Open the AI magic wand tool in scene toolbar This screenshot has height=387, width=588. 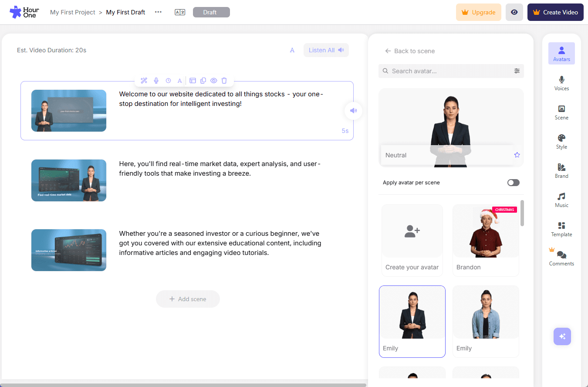pyautogui.click(x=144, y=81)
